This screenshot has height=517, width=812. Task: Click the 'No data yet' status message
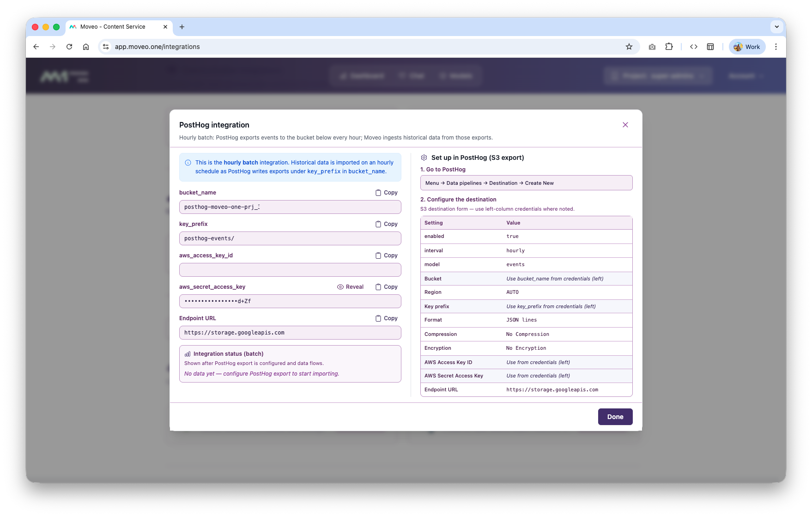[261, 374]
